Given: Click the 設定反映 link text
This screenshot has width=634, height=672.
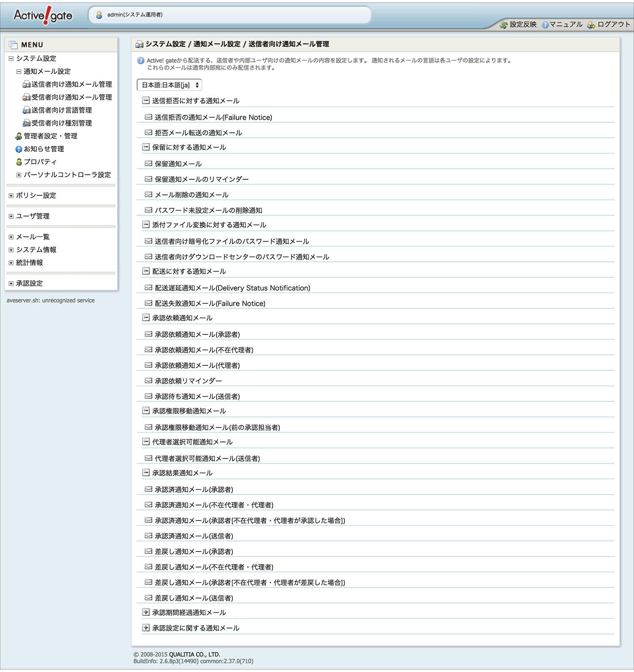Looking at the screenshot, I should (x=523, y=25).
